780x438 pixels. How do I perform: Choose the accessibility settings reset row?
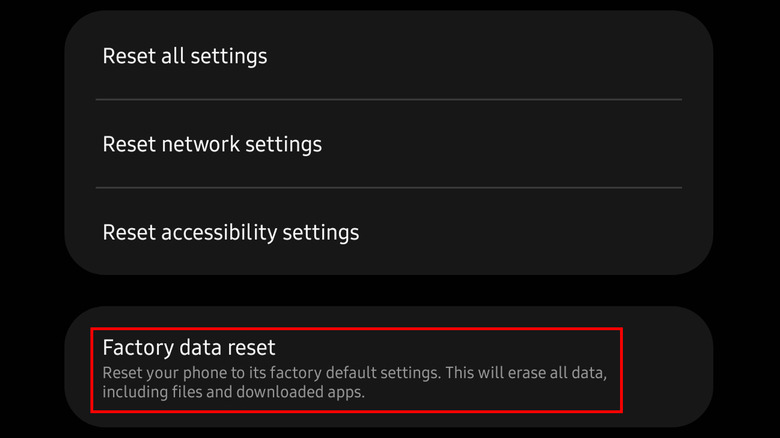[x=388, y=232]
